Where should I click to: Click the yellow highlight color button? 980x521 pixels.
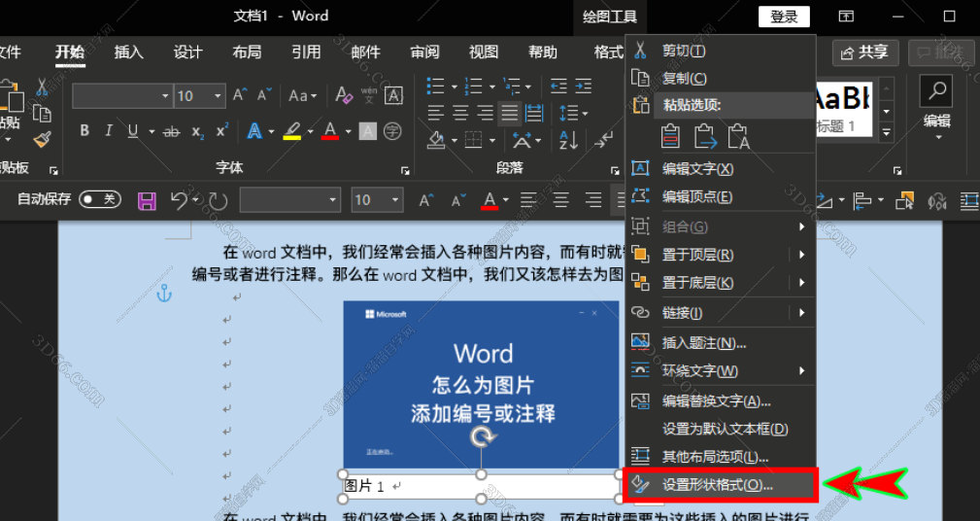292,131
